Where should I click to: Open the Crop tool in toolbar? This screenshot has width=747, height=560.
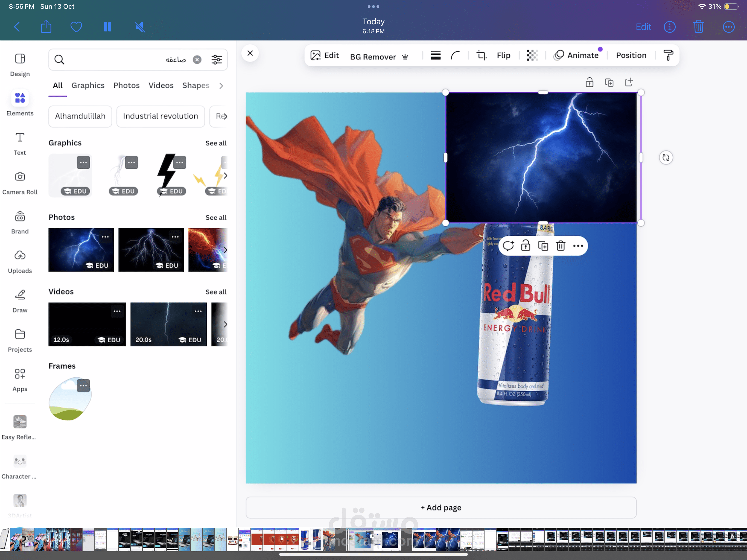point(481,56)
